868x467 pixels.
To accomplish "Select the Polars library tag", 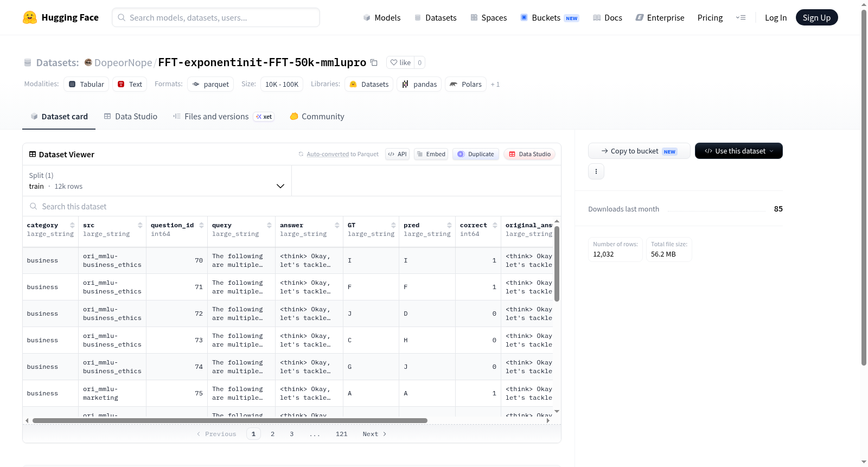I will (x=466, y=84).
